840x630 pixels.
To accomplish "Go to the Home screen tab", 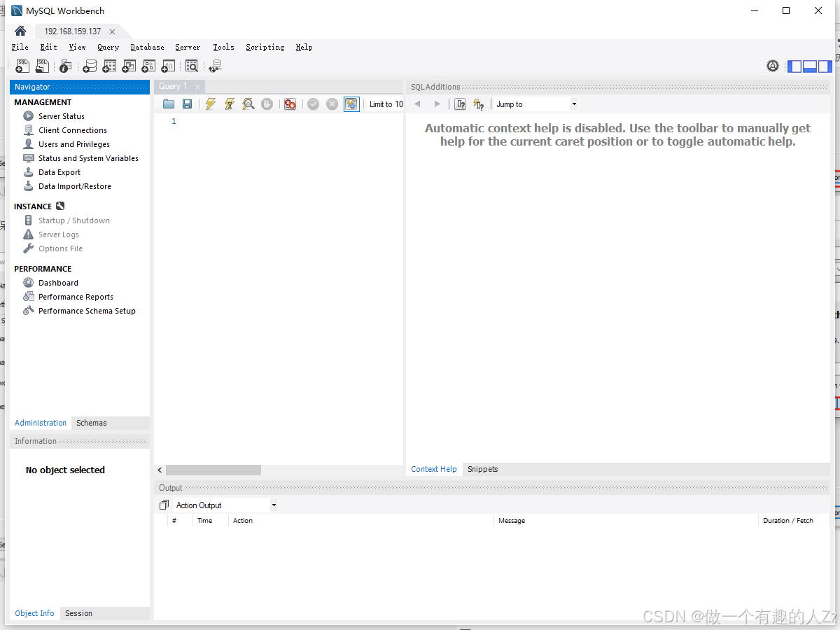I will pos(20,31).
